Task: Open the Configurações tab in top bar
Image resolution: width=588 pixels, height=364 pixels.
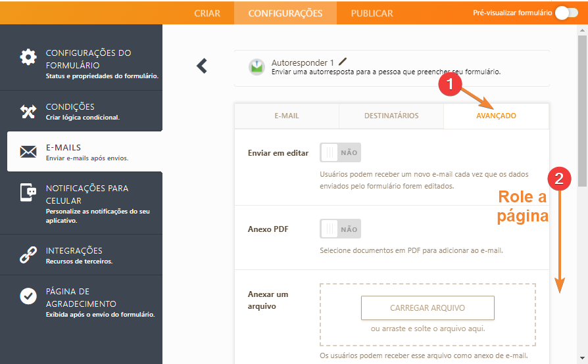Action: [x=285, y=13]
